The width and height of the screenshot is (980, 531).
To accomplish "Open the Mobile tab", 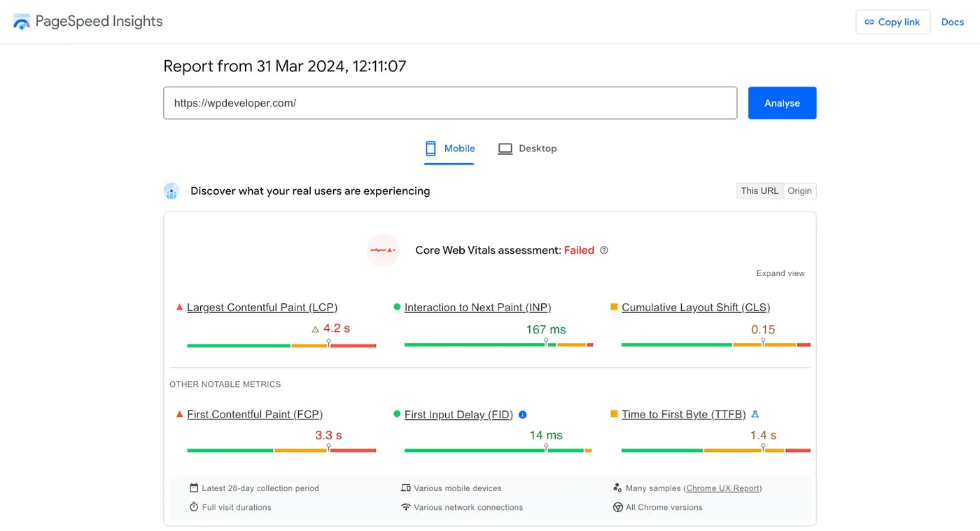I will tap(449, 149).
